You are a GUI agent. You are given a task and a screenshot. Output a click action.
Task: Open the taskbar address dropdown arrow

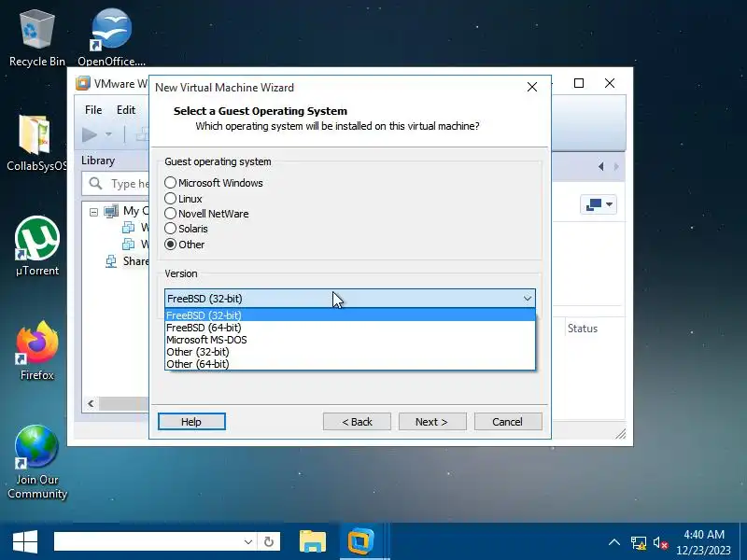tap(248, 541)
